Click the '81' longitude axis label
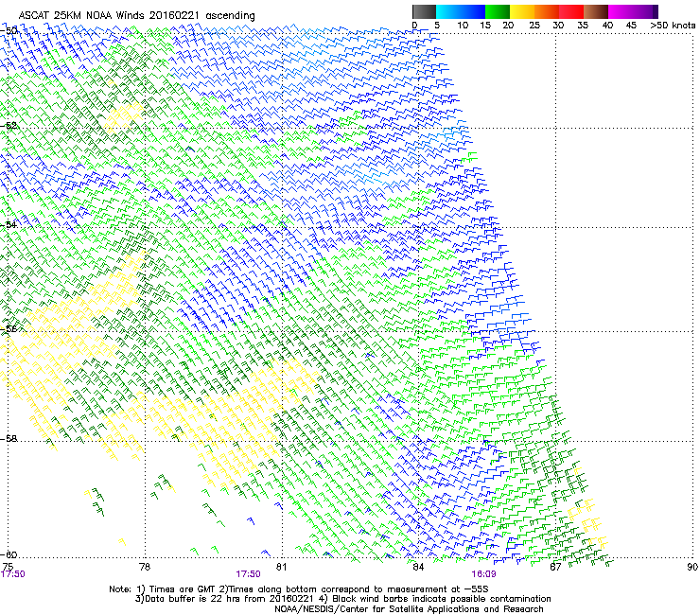 pos(281,567)
